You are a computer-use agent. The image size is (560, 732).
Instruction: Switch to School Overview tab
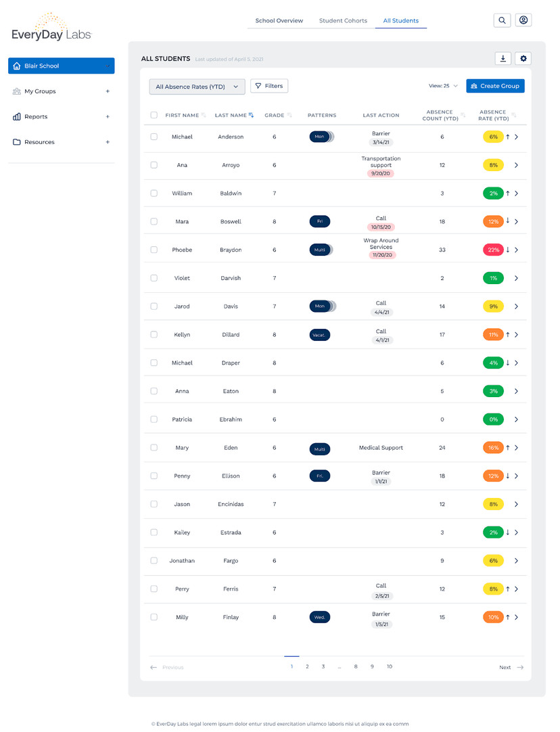tap(279, 21)
